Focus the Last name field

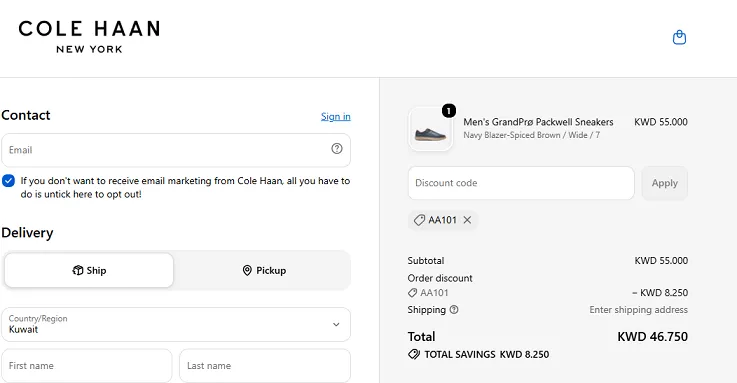coord(265,366)
